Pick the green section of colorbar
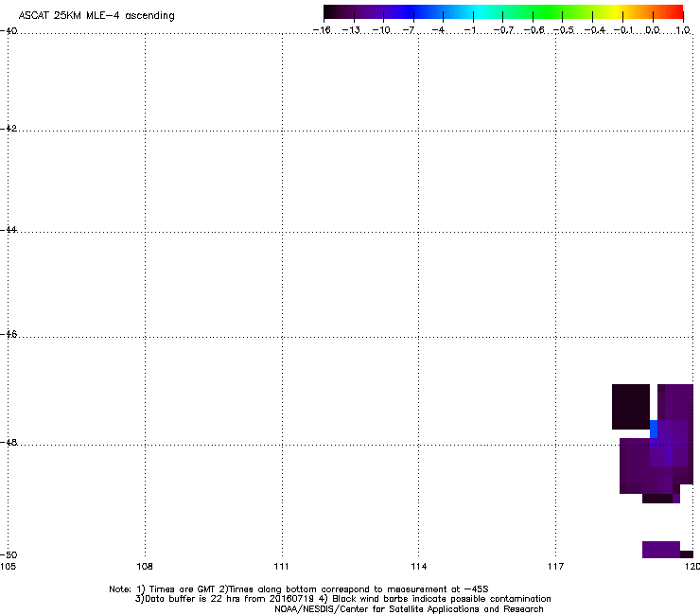Viewport: 700px width, 615px height. (x=548, y=11)
